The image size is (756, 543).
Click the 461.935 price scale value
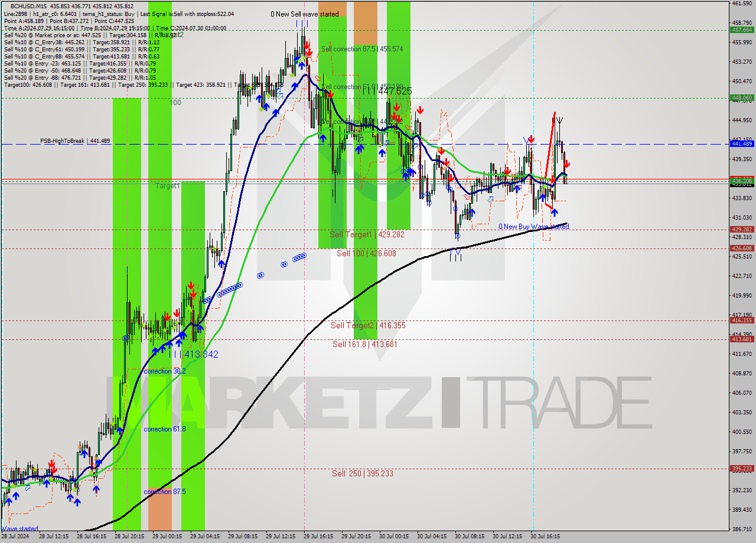741,4
